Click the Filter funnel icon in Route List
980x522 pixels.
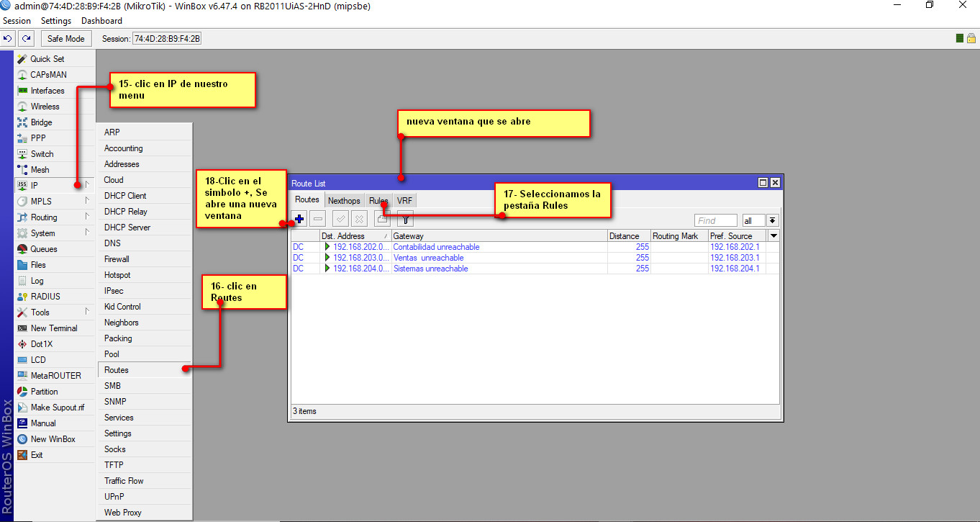[405, 220]
